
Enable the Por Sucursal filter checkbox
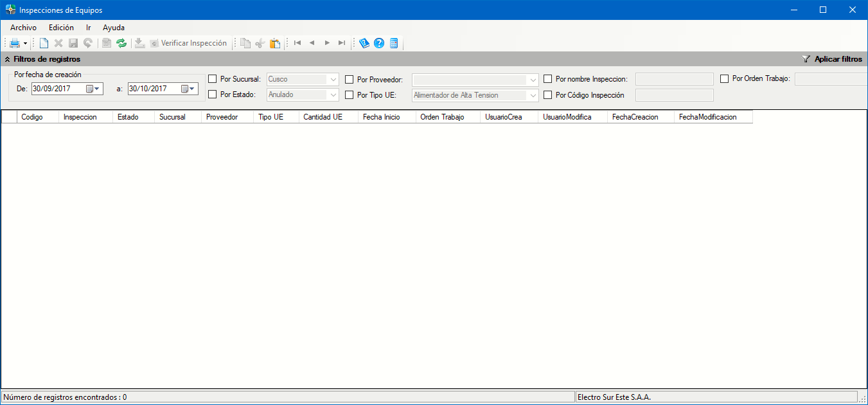[x=213, y=79]
